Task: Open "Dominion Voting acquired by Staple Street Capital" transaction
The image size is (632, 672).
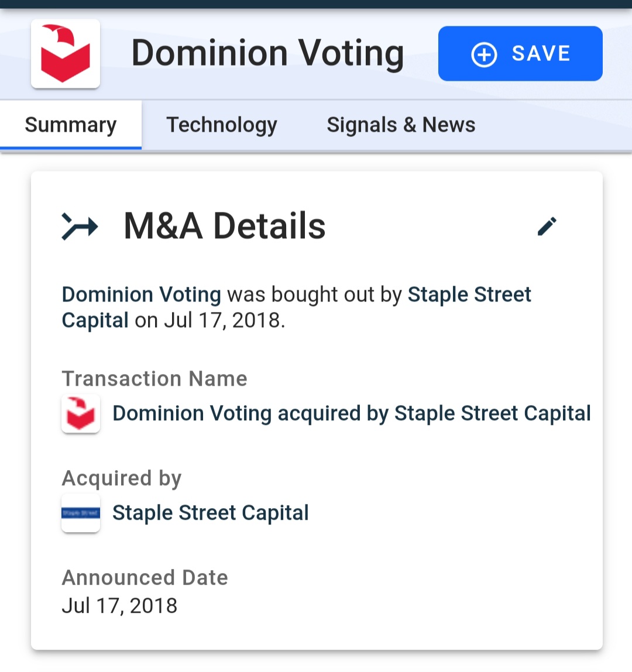Action: pyautogui.click(x=351, y=414)
